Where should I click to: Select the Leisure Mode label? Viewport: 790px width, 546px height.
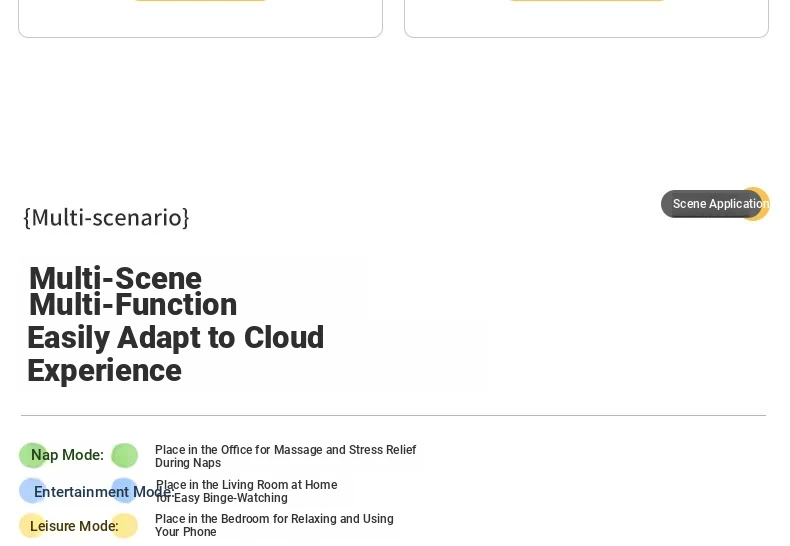[74, 526]
